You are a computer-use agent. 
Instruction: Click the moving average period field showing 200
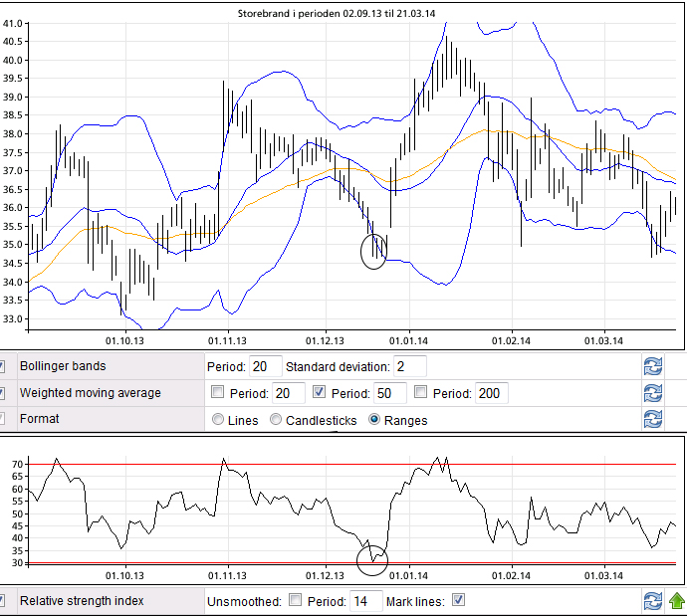coord(492,393)
